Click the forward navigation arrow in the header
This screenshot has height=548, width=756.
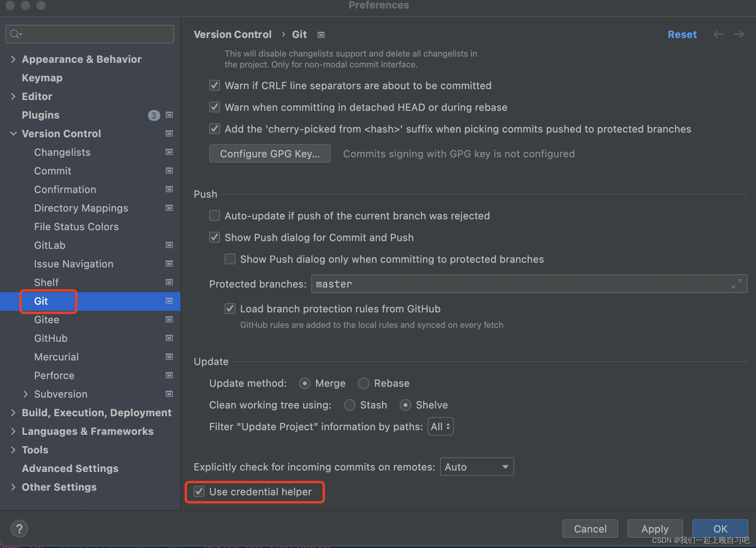tap(739, 34)
